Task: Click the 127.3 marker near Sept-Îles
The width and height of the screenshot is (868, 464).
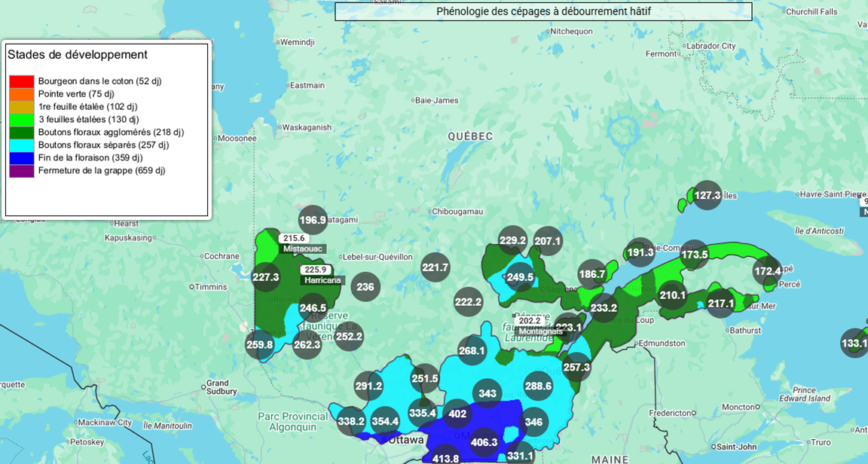Action: pos(708,195)
